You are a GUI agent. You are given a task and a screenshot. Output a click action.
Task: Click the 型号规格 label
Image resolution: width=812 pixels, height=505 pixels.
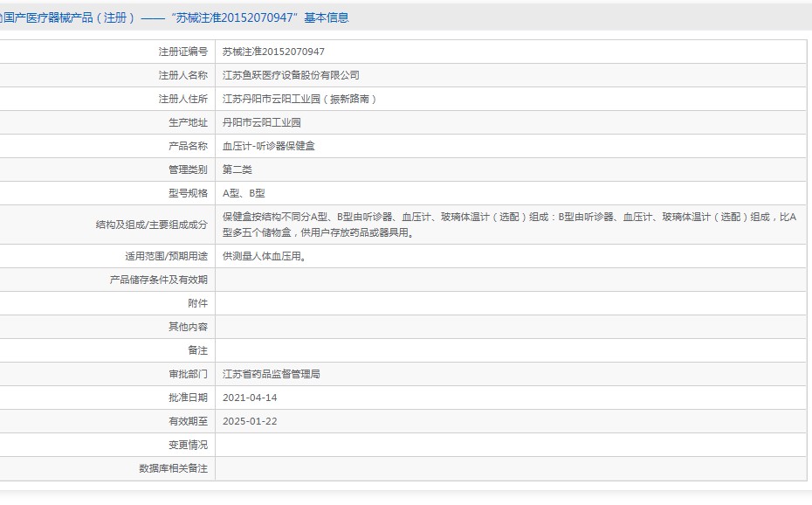pos(188,193)
